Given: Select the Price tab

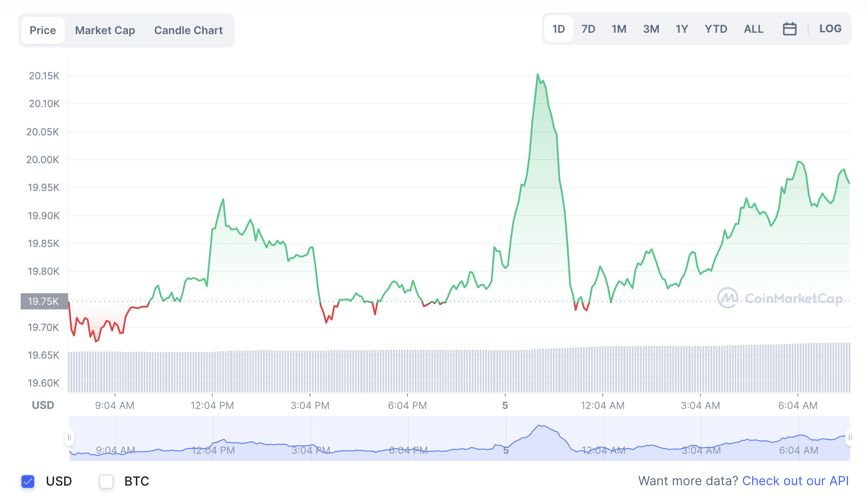Looking at the screenshot, I should point(43,30).
